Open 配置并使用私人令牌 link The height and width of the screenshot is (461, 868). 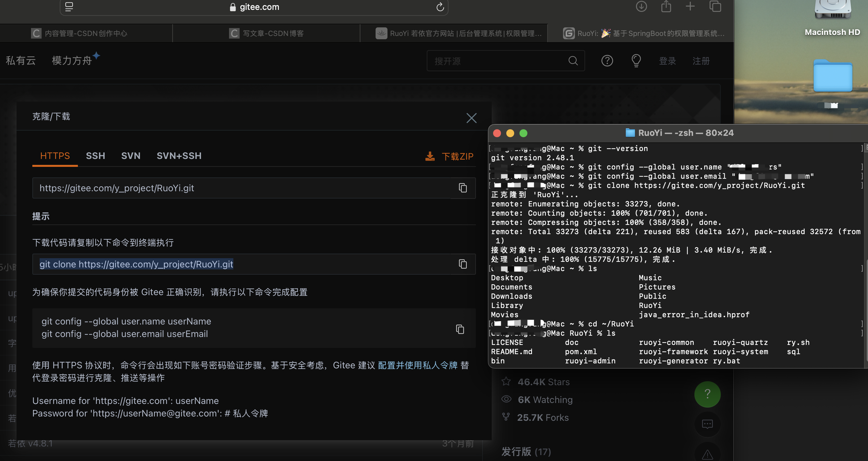[x=417, y=365]
